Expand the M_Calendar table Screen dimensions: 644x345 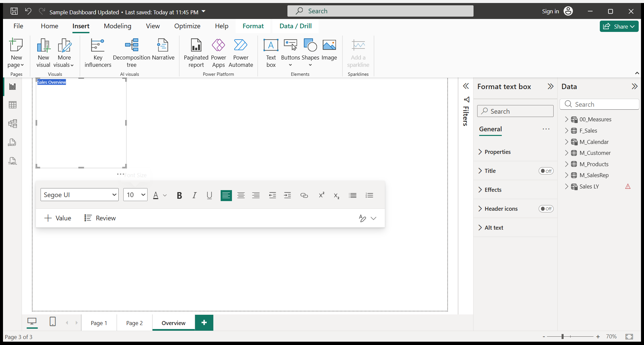tap(567, 142)
